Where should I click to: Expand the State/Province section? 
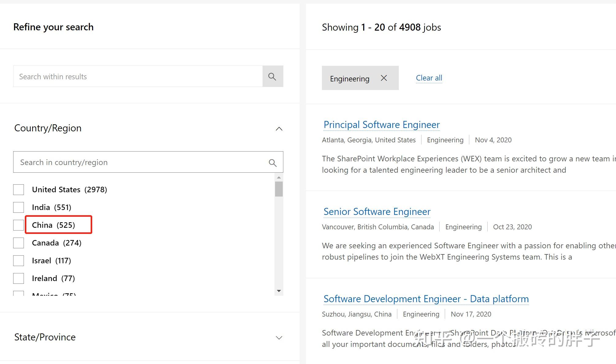[279, 338]
